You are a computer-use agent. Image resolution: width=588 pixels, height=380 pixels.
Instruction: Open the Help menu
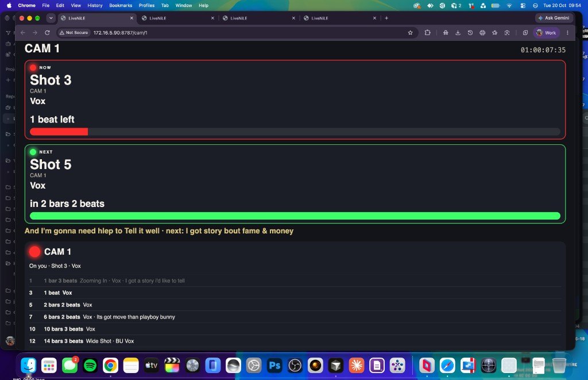204,6
